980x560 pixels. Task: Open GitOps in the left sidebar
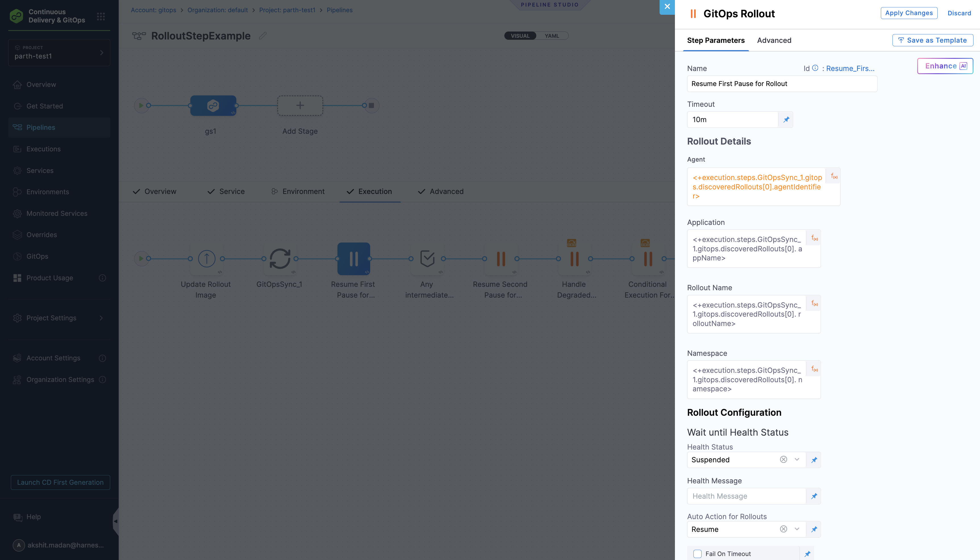pos(37,256)
